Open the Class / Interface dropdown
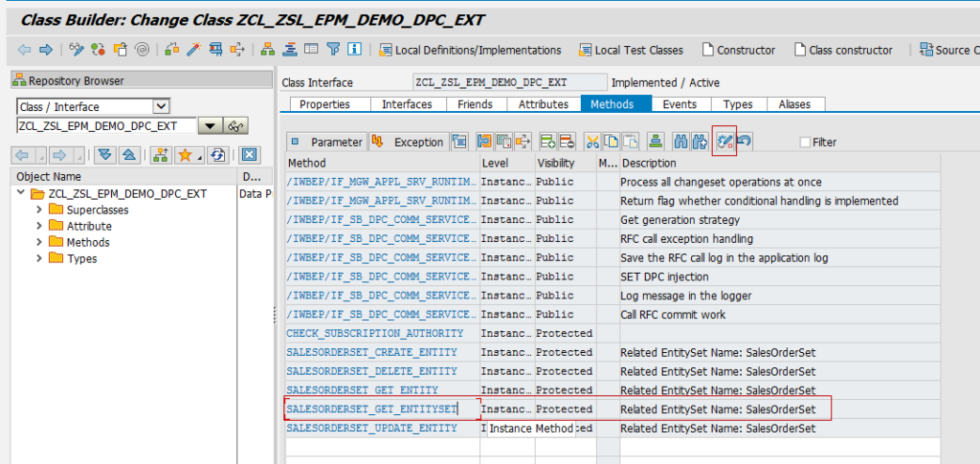The width and height of the screenshot is (980, 464). [x=161, y=106]
